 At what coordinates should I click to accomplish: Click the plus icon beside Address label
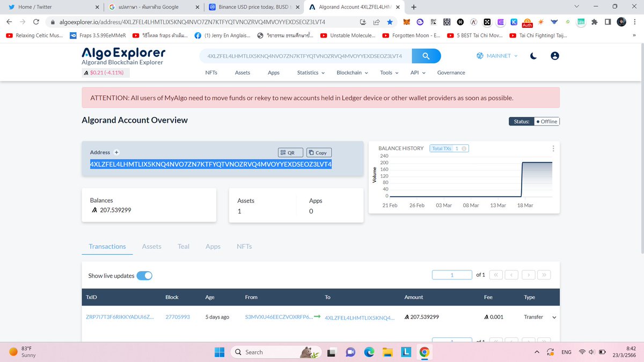(116, 152)
